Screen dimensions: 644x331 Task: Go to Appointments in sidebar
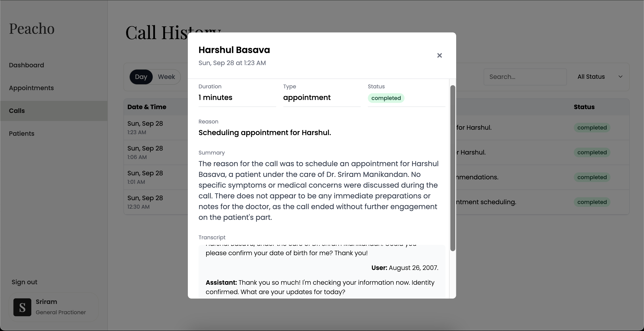tap(31, 88)
